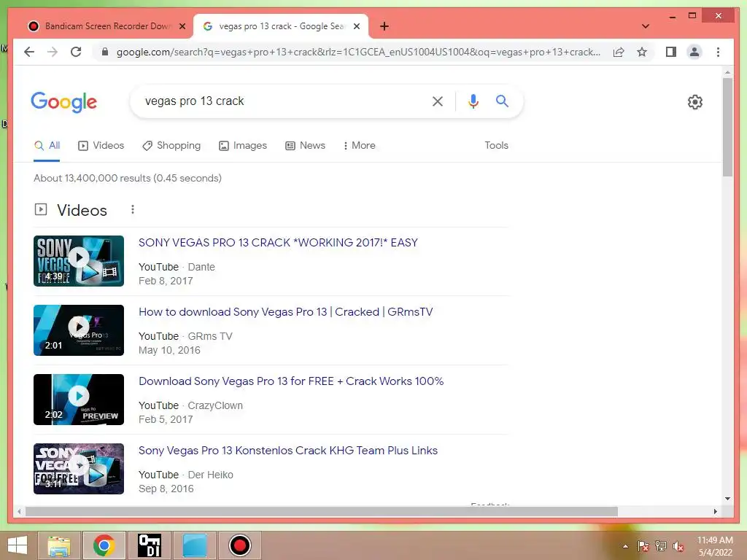Viewport: 747px width, 560px height.
Task: Click the Chrome taskbar icon
Action: 104,545
